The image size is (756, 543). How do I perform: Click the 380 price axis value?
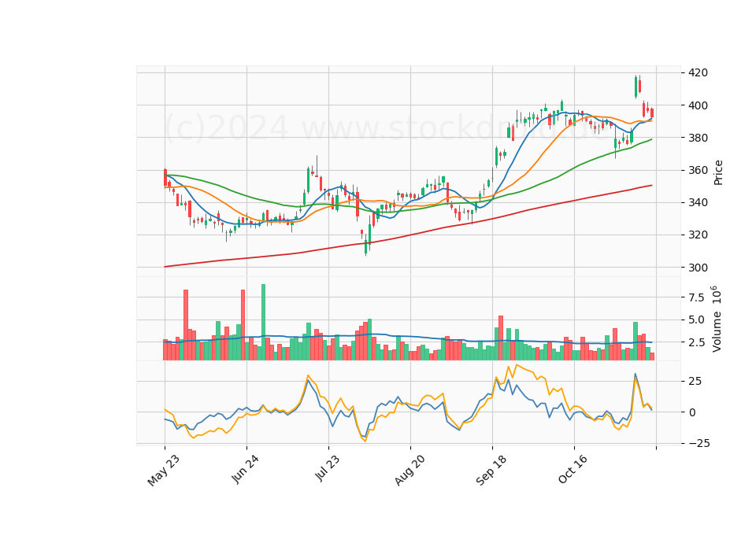(x=699, y=138)
